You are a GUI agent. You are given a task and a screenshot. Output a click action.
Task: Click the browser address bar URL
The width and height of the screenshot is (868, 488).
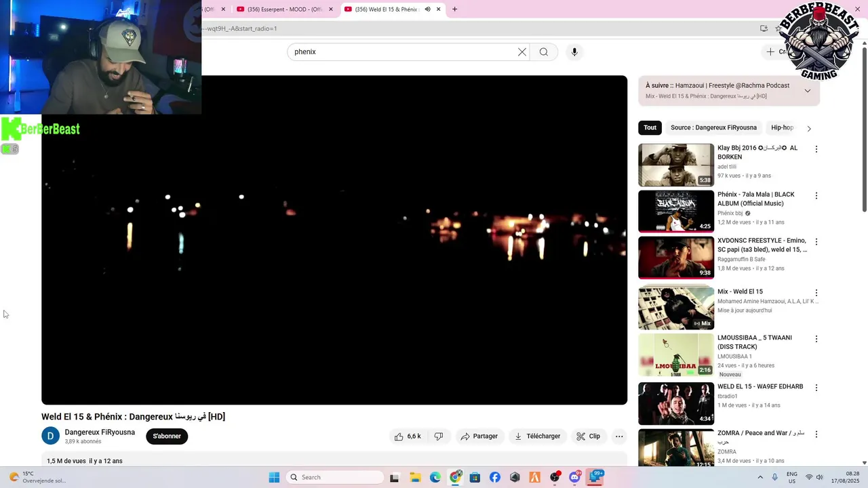239,28
